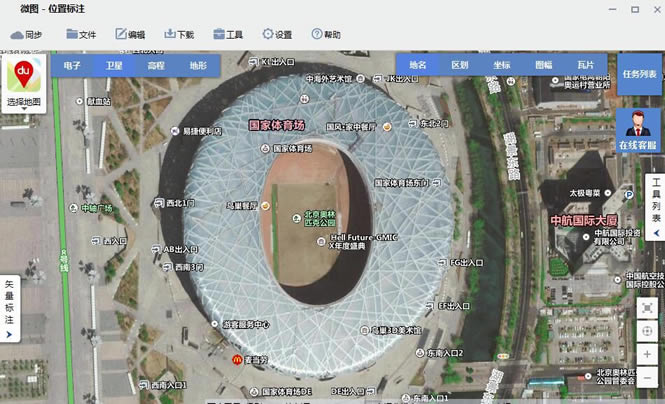Click the FG出入口 gate marker

click(x=442, y=263)
